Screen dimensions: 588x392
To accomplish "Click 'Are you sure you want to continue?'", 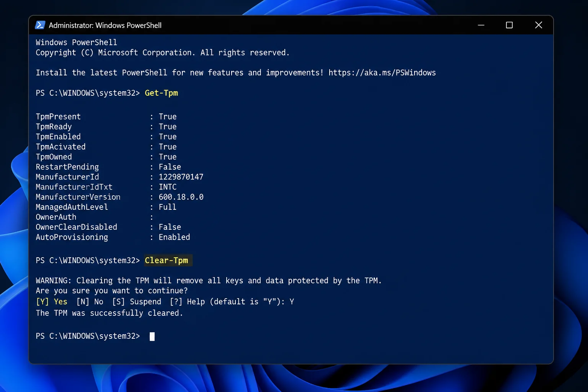I will click(112, 291).
